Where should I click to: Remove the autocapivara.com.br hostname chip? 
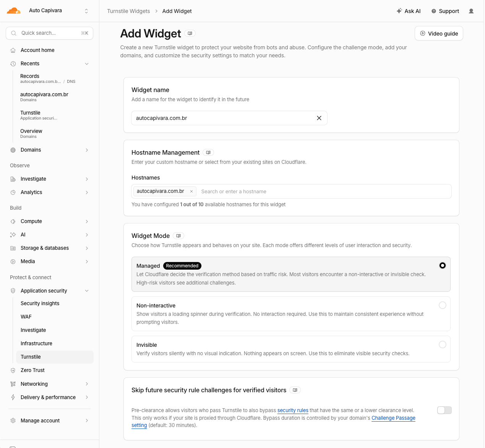point(191,191)
